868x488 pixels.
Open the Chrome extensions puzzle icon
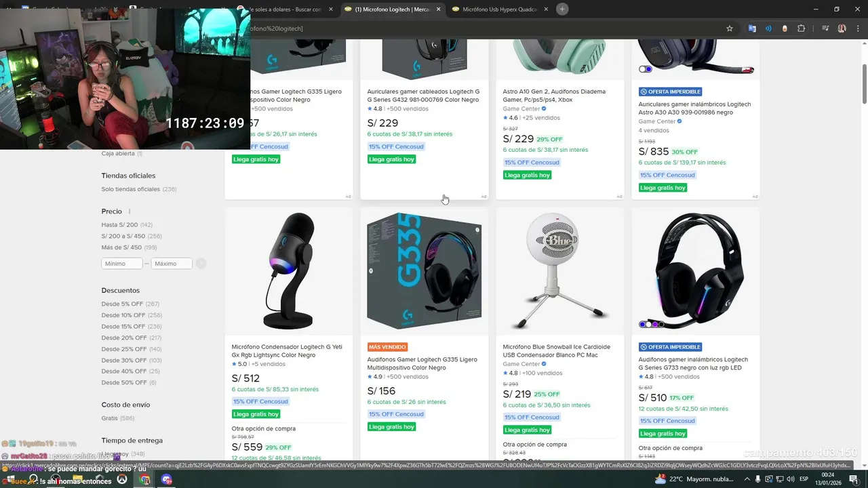click(x=802, y=28)
